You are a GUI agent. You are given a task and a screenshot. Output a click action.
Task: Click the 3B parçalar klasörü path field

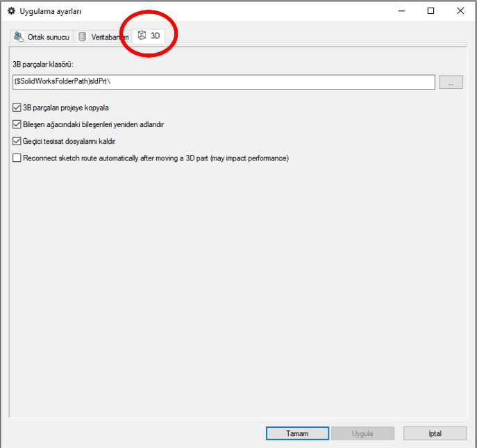click(222, 82)
